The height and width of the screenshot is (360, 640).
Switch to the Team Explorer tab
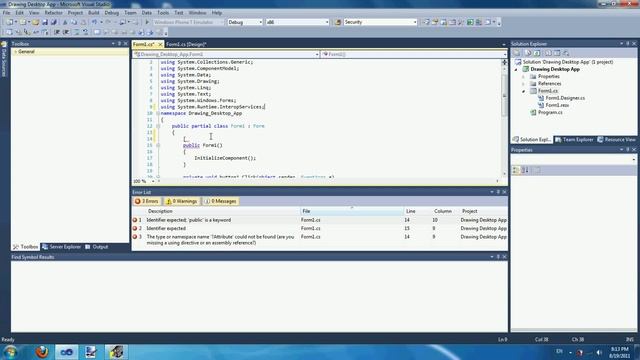(574, 140)
